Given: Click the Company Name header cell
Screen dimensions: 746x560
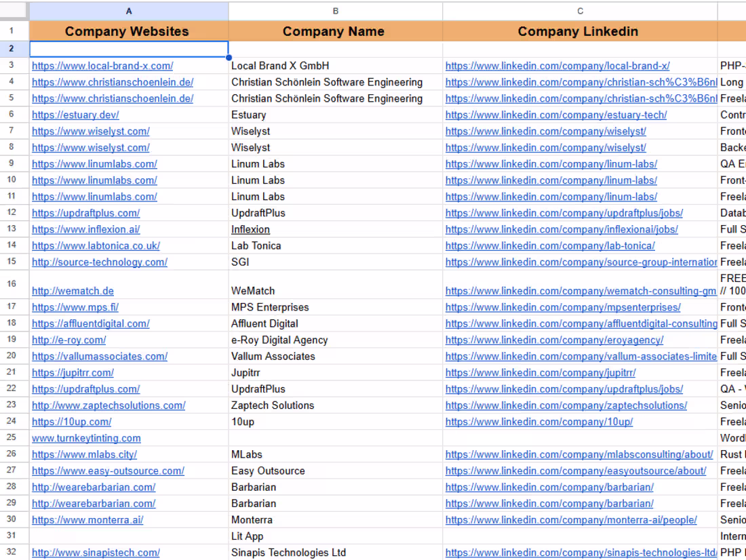Looking at the screenshot, I should pyautogui.click(x=336, y=31).
